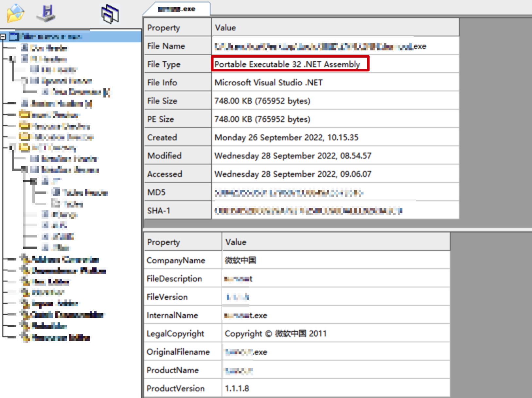Select Section Headers in the tree
The height and width of the screenshot is (398, 532).
click(61, 103)
